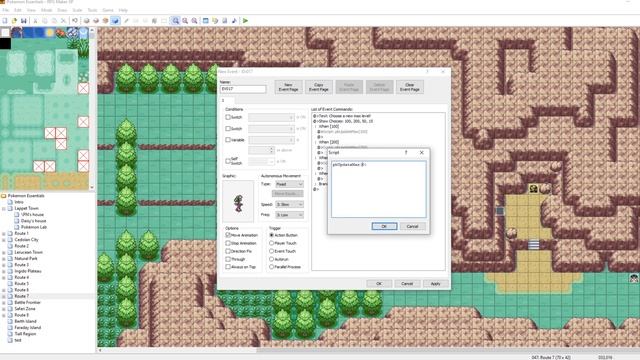Click the Delete toolbar icon
640x360 pixels.
[63, 20]
